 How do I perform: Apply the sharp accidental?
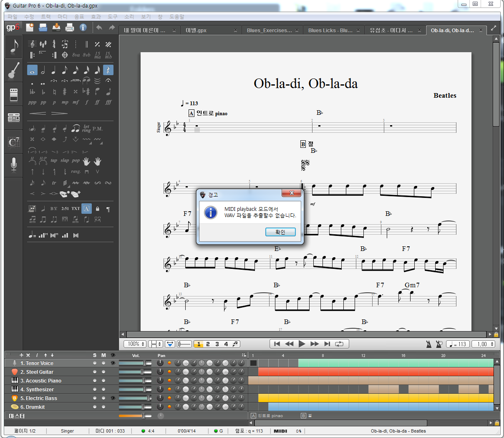tap(65, 91)
